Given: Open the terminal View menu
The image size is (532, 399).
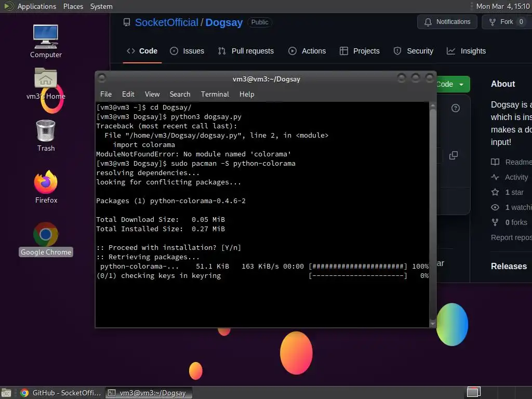Looking at the screenshot, I should coord(152,95).
